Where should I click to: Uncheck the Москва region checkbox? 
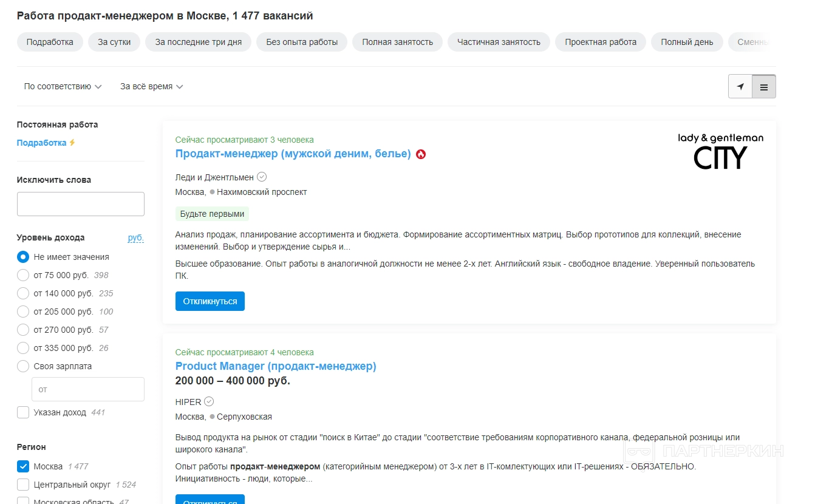pos(23,466)
